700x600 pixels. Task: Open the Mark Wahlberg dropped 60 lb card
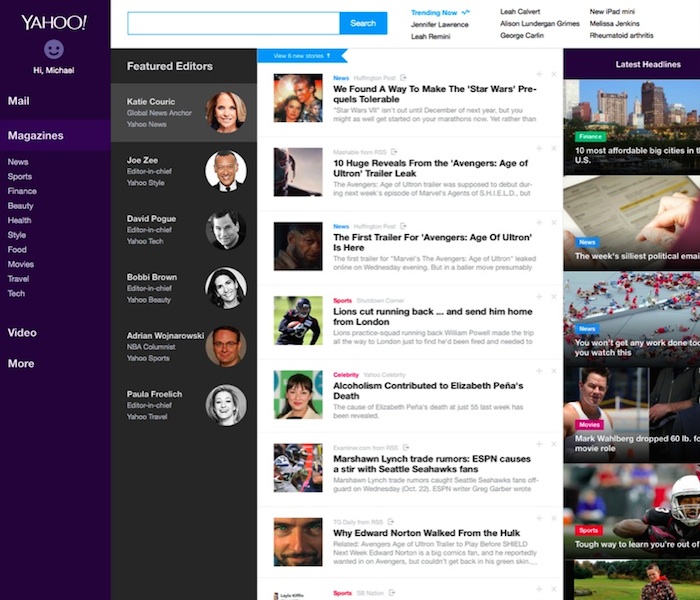tap(632, 415)
